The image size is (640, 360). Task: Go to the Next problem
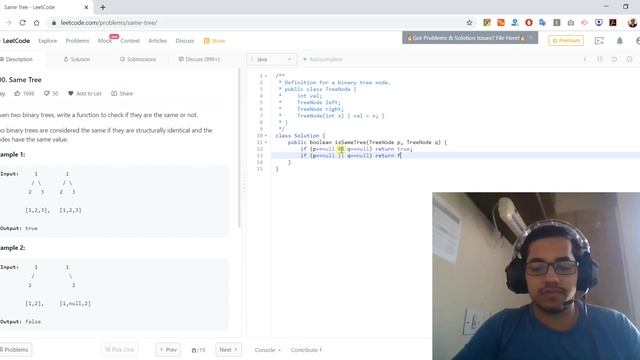coord(228,350)
